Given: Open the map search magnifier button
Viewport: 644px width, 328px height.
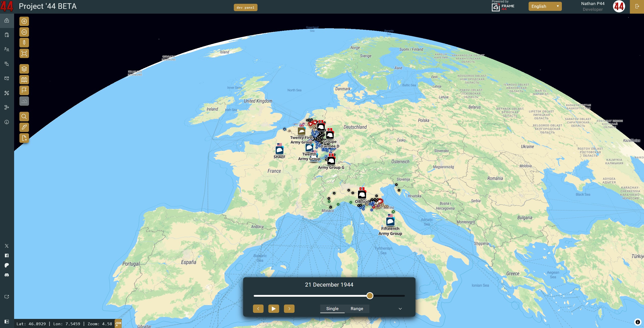Looking at the screenshot, I should [24, 117].
